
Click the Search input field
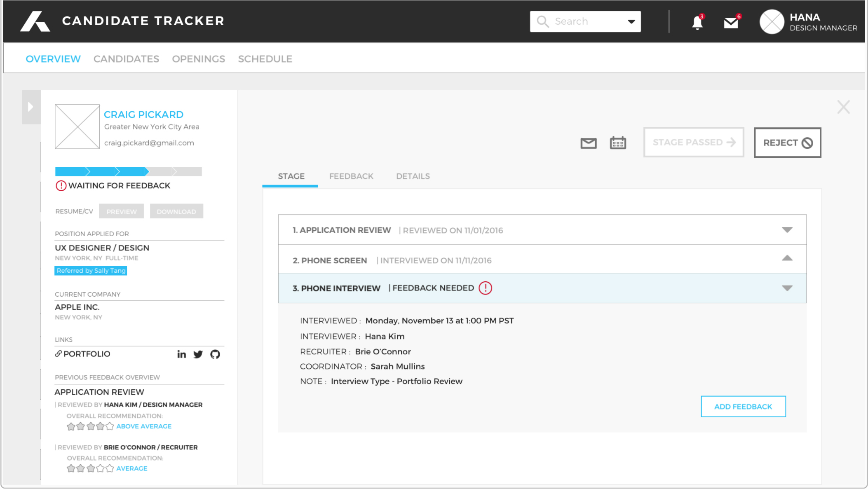(585, 21)
